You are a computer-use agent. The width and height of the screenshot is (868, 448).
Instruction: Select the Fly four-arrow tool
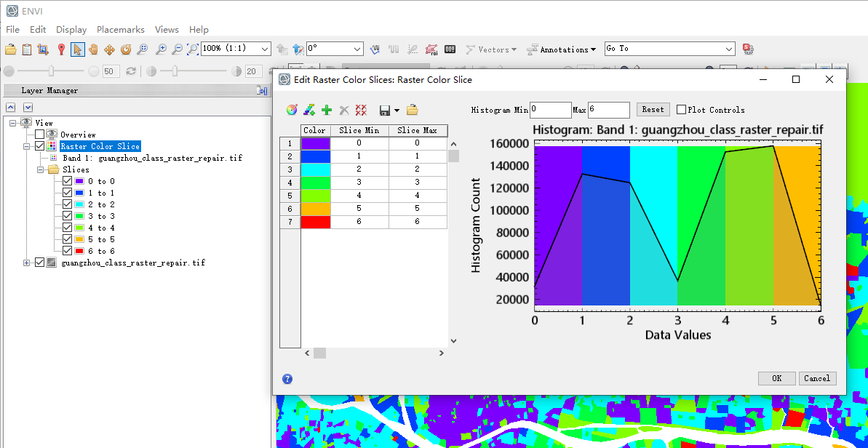point(110,49)
